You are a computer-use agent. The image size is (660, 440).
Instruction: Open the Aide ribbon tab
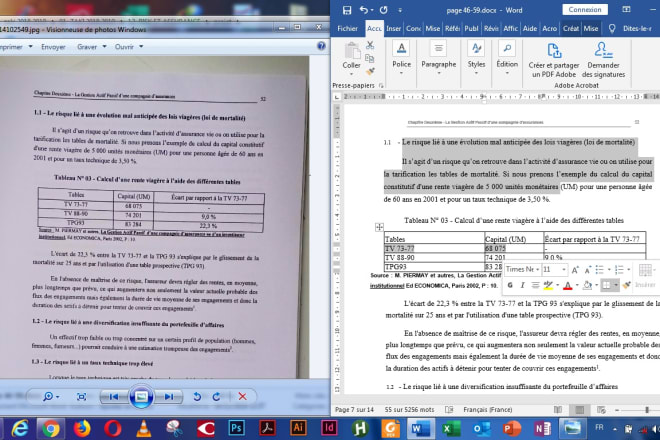(x=530, y=29)
